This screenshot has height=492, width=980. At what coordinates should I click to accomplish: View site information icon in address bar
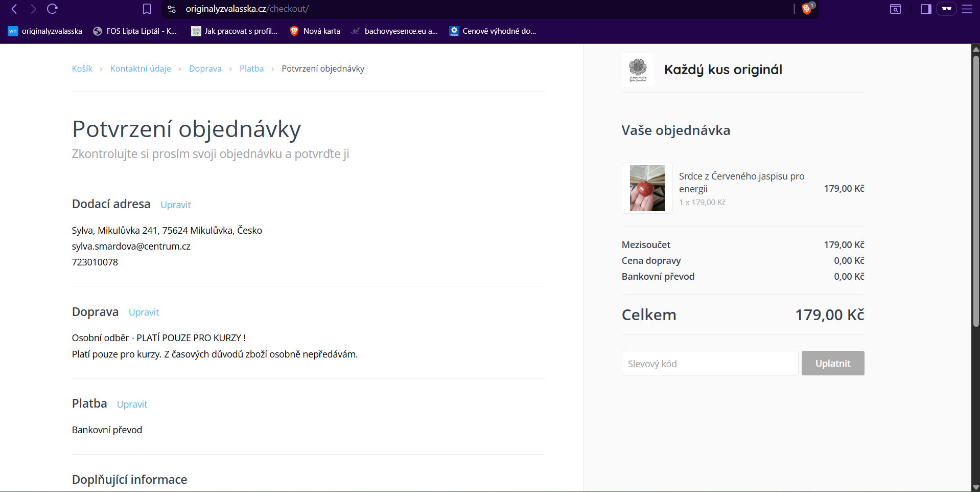tap(172, 9)
